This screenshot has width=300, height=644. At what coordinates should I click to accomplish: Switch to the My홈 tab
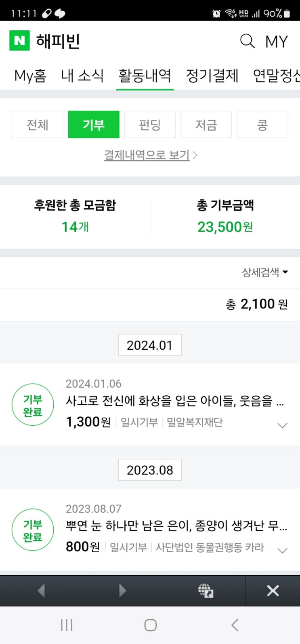click(30, 76)
